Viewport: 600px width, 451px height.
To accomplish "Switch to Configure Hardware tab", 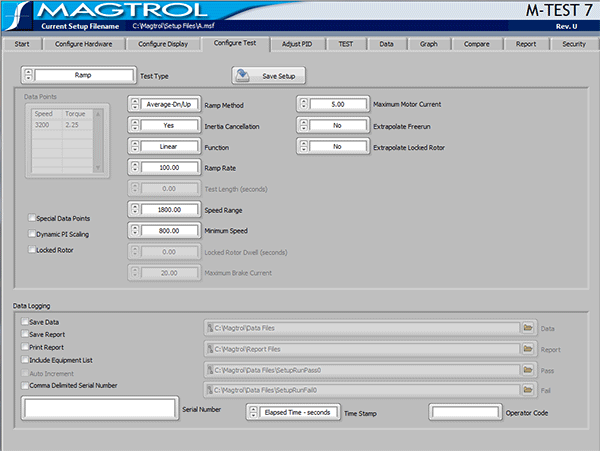I will click(83, 44).
